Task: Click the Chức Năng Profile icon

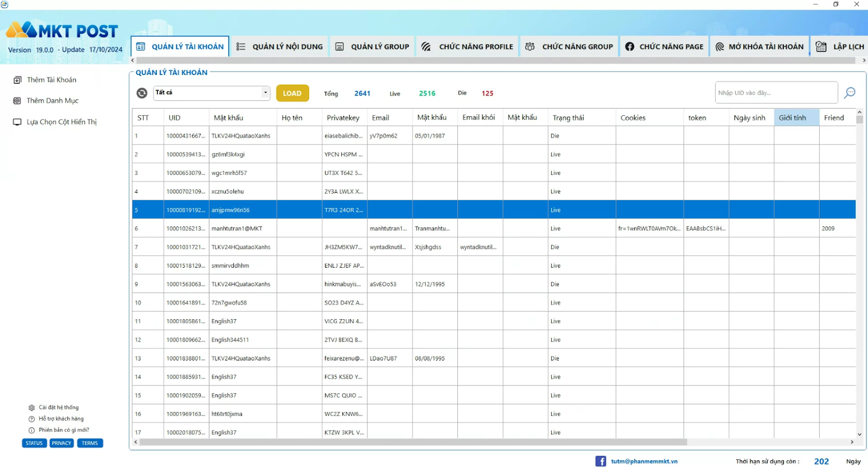Action: click(x=426, y=47)
